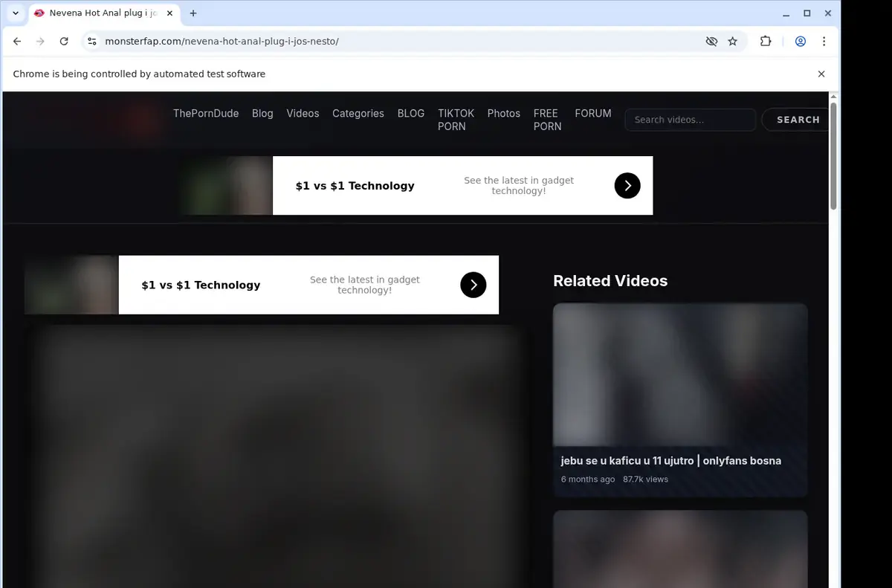
Task: Dismiss the automated test software infobar
Action: tap(821, 74)
